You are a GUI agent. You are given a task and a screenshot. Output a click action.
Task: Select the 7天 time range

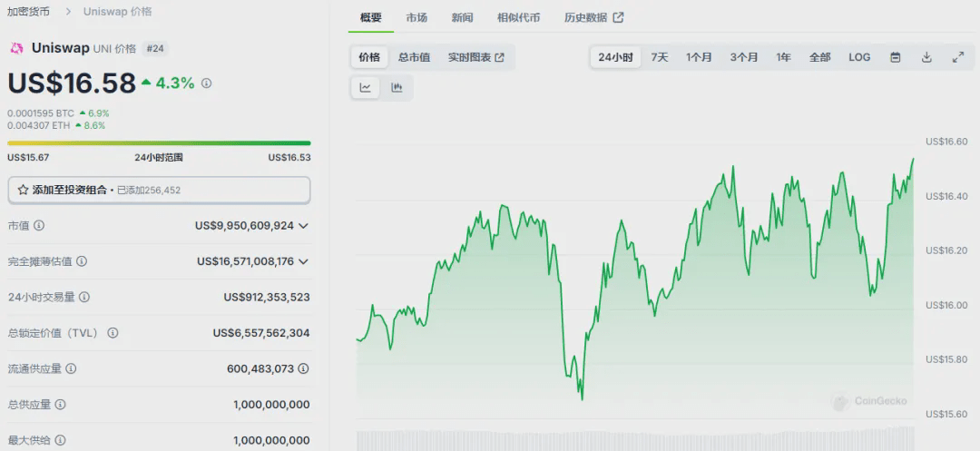pos(660,57)
